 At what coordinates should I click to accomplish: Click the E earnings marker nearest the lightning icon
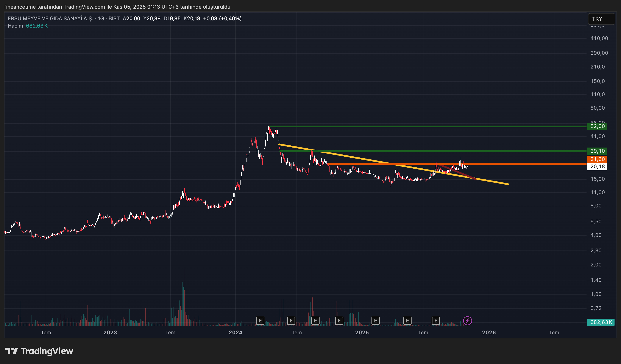(436, 321)
